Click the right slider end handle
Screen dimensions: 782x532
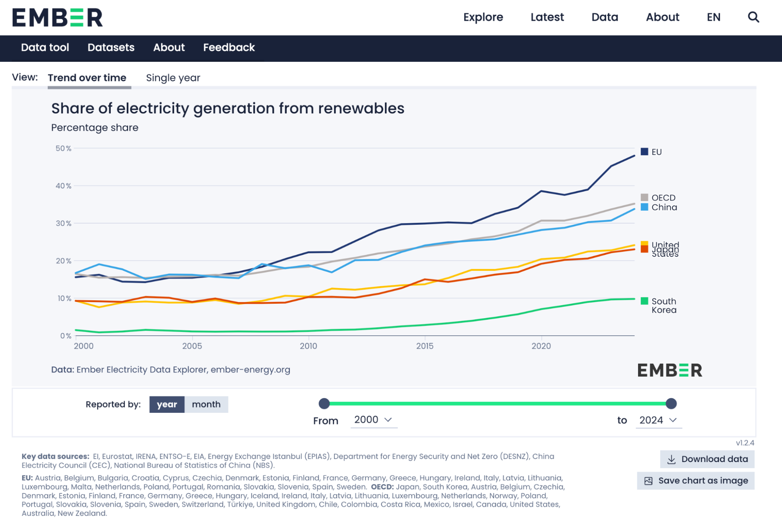671,403
